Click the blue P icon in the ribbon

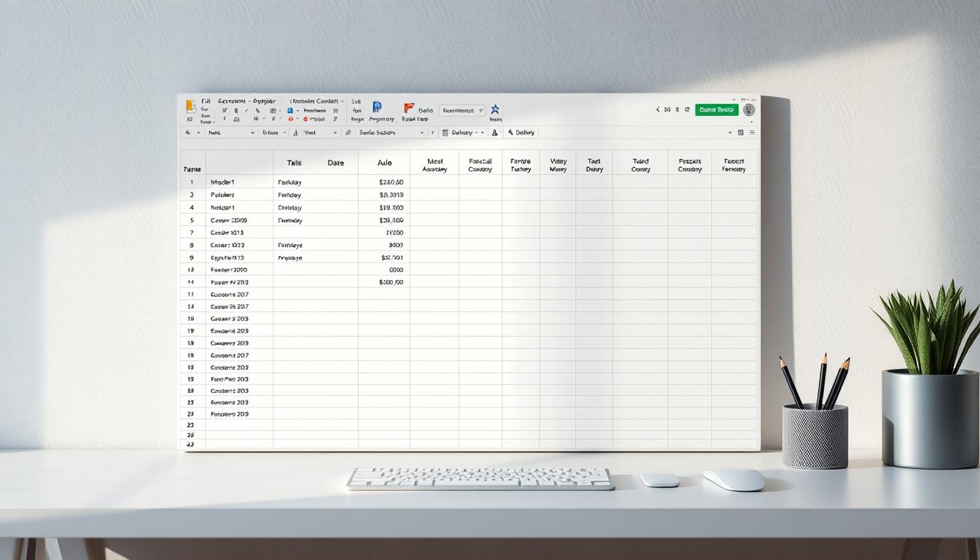(x=377, y=107)
